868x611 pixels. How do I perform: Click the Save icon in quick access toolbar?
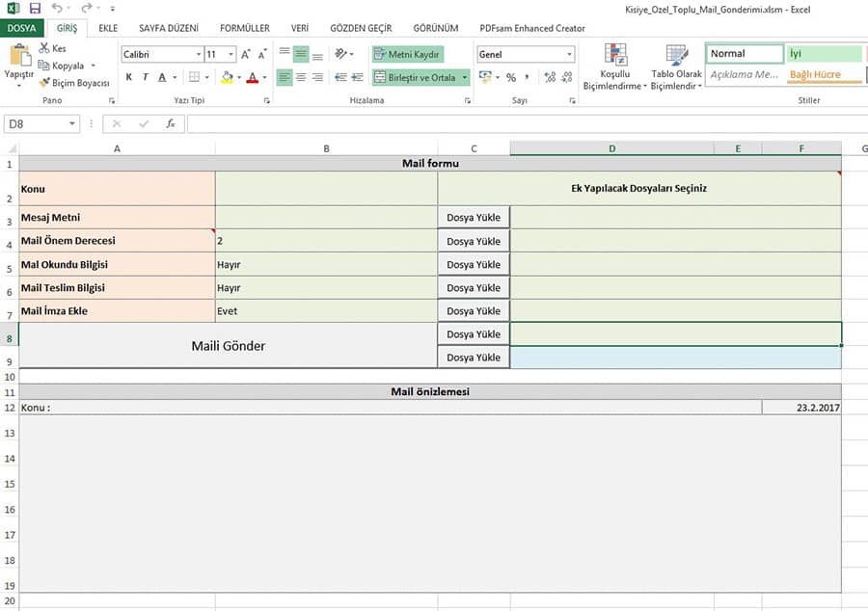pyautogui.click(x=35, y=8)
